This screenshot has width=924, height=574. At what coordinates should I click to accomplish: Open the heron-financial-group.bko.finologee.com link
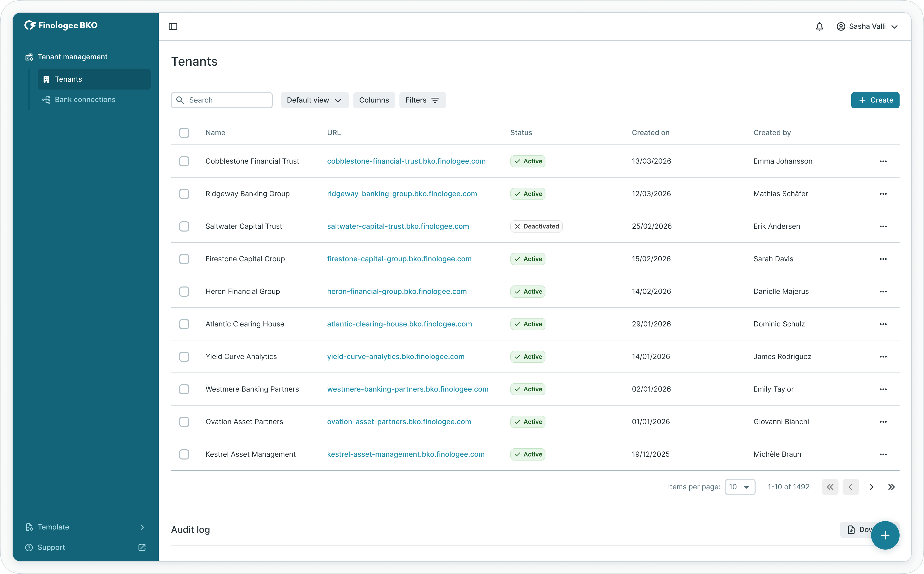[397, 292]
